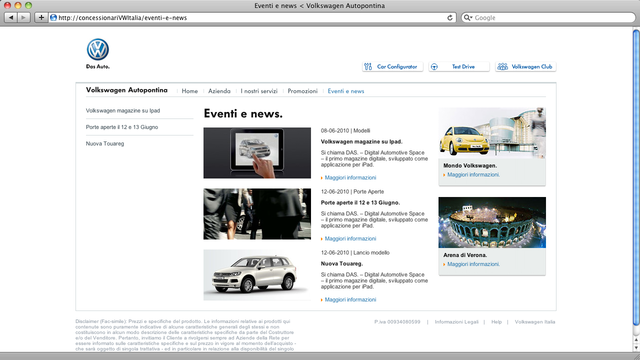The image size is (640, 360).
Task: Click the Eventi e news. page heading
Action: (243, 114)
